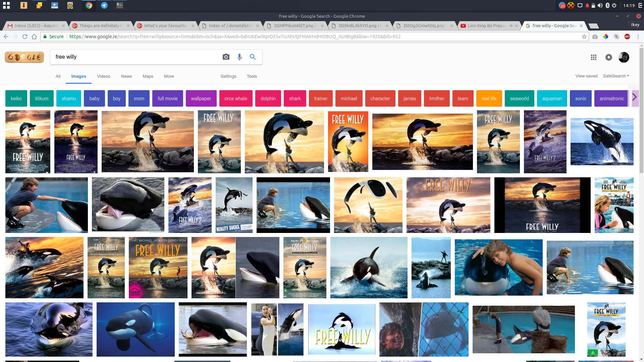Switch to the All results tab

[x=58, y=76]
